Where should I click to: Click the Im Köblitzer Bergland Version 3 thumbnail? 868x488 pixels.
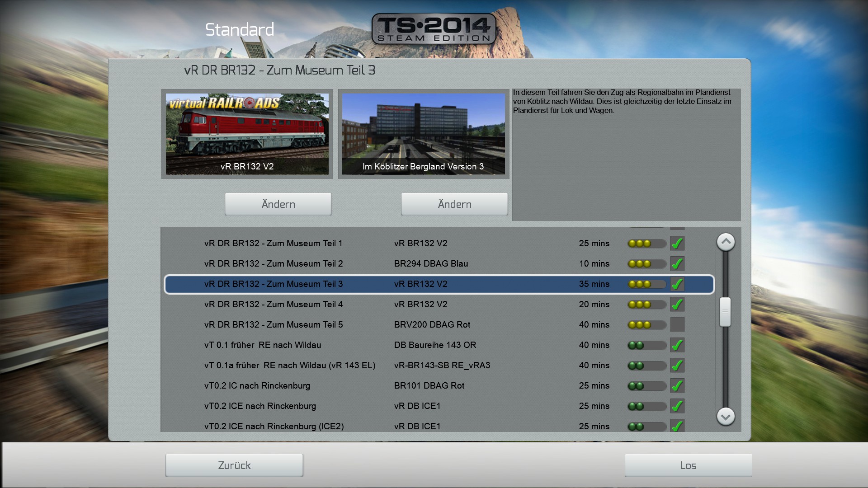(x=423, y=134)
